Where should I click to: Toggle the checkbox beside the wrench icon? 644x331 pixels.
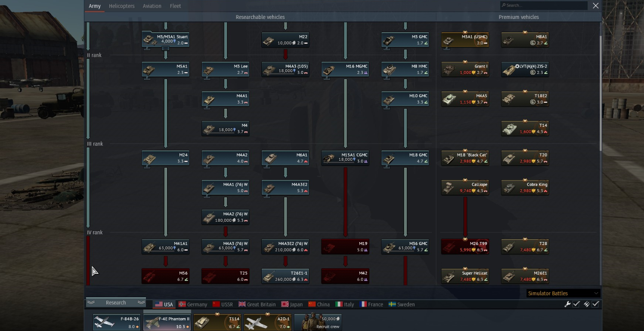(x=576, y=304)
